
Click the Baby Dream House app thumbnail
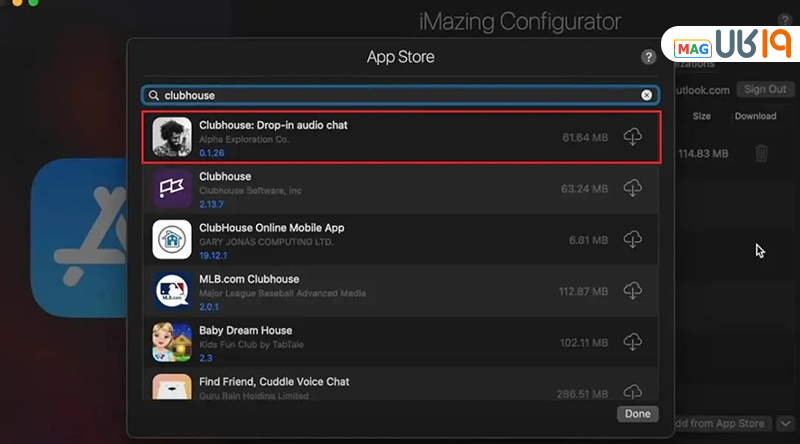[x=172, y=342]
